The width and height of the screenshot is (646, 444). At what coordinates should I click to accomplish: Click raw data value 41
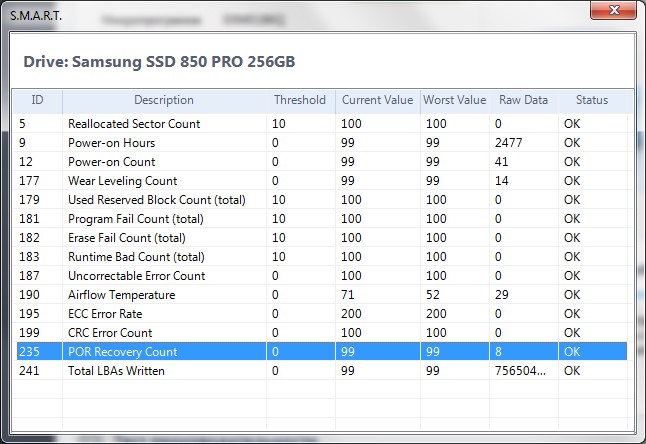point(501,161)
